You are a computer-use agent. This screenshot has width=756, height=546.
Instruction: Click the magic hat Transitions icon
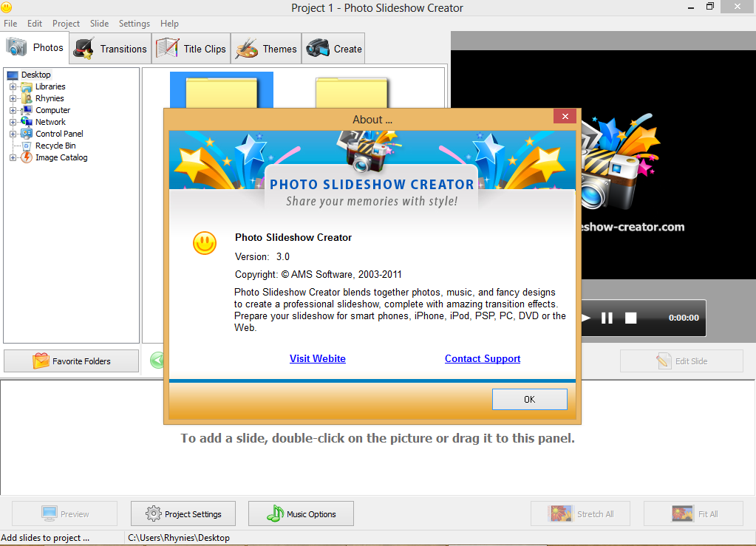[84, 49]
